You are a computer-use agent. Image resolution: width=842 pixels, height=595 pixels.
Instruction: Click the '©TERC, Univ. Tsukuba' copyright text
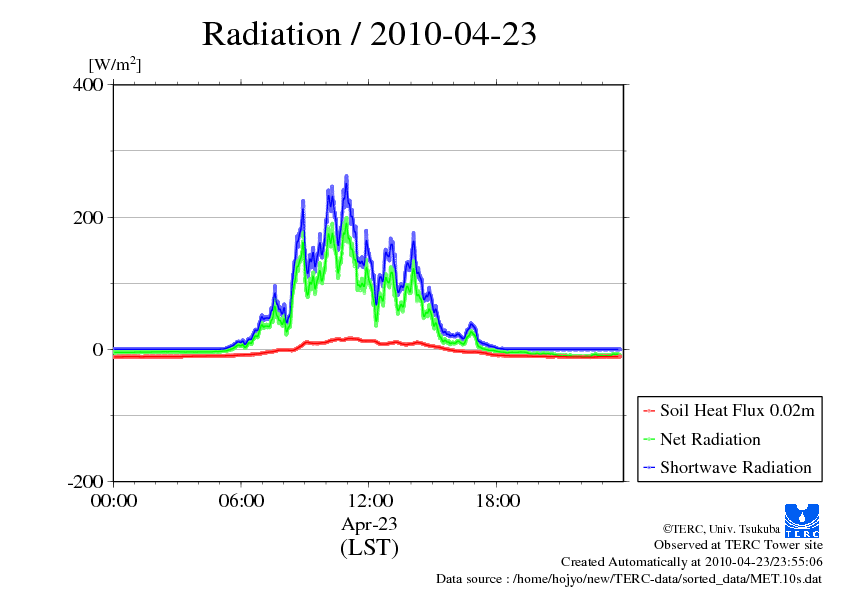tap(721, 528)
